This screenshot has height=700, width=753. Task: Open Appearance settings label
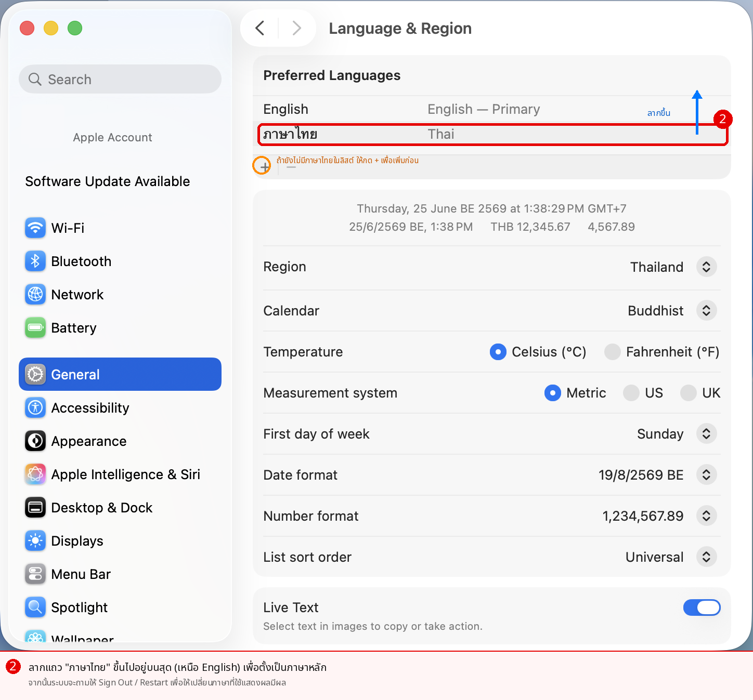tap(89, 441)
